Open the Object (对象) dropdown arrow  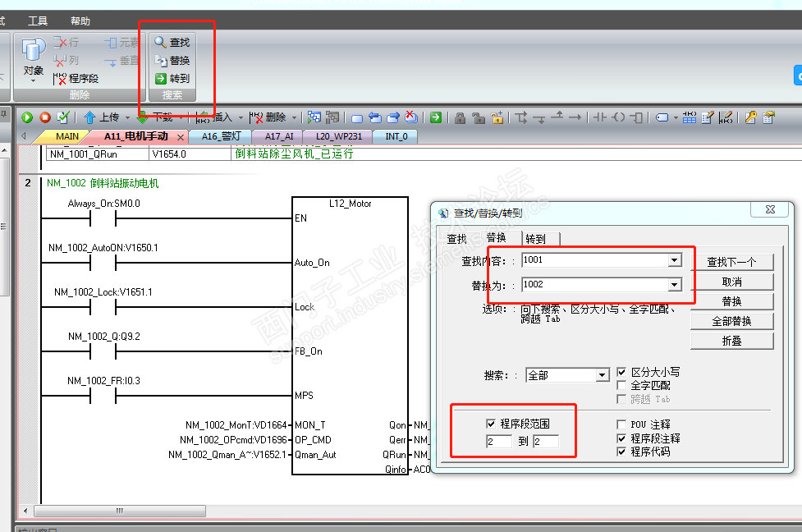pyautogui.click(x=34, y=80)
